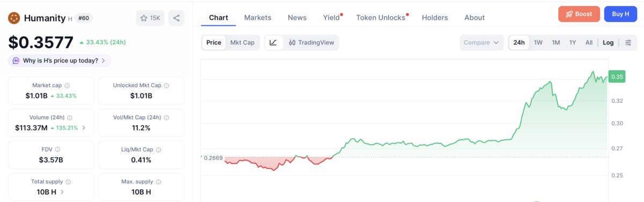Open chart settings sliders icon
The image size is (644, 202).
click(x=628, y=42)
